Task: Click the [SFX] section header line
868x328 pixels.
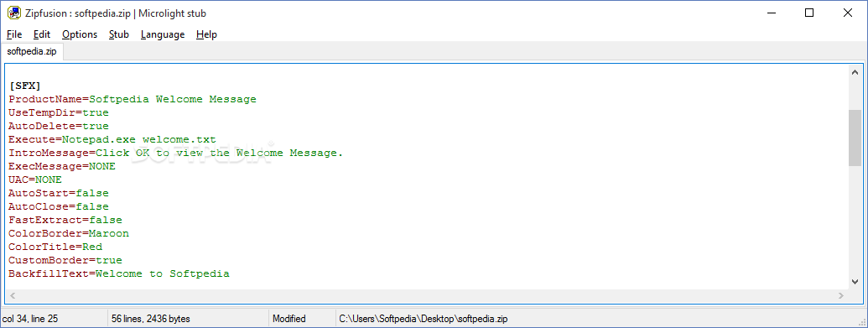Action: pyautogui.click(x=24, y=86)
